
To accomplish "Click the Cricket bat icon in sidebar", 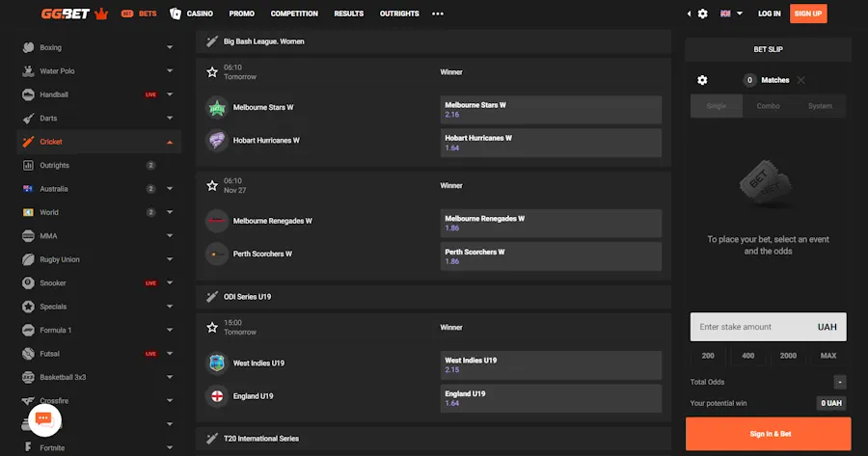I will point(28,142).
